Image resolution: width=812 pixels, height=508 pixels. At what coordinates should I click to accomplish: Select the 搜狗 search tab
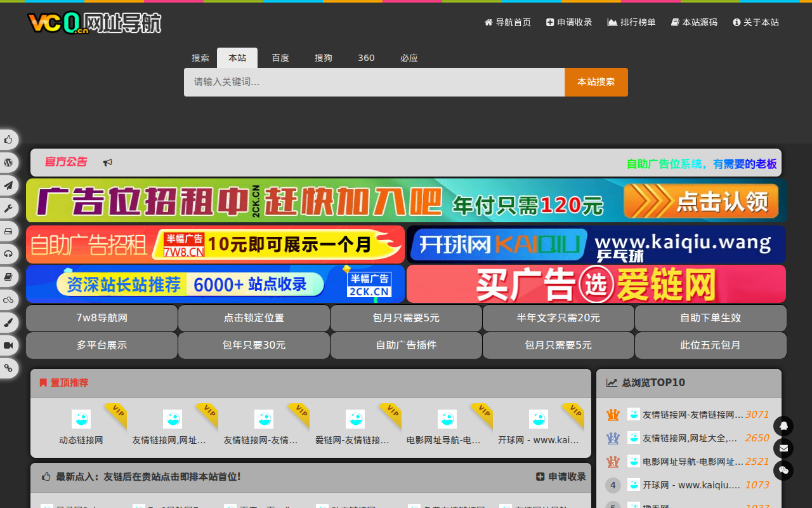point(324,58)
